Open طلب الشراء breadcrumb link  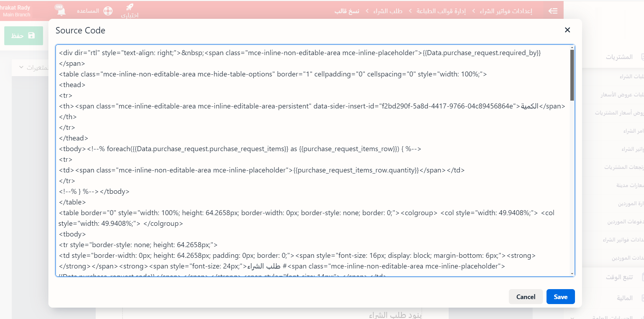coord(387,11)
